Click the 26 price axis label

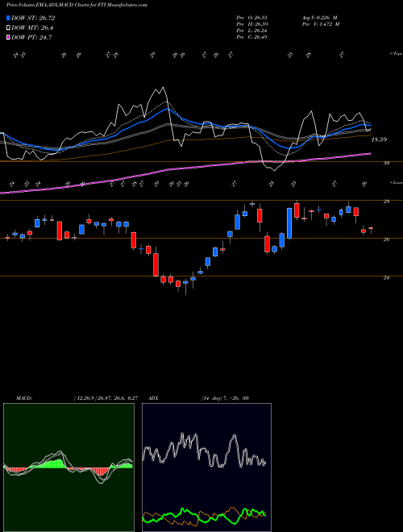(x=386, y=239)
